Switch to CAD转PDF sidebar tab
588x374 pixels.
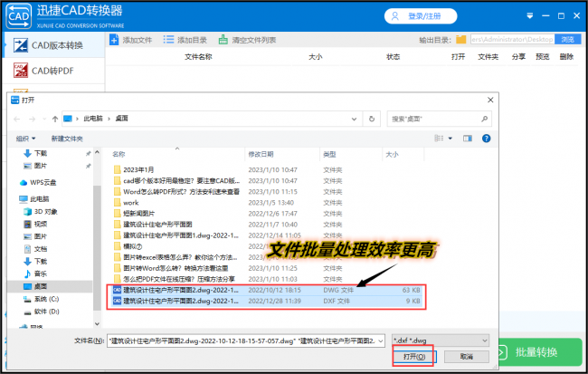[x=53, y=71]
